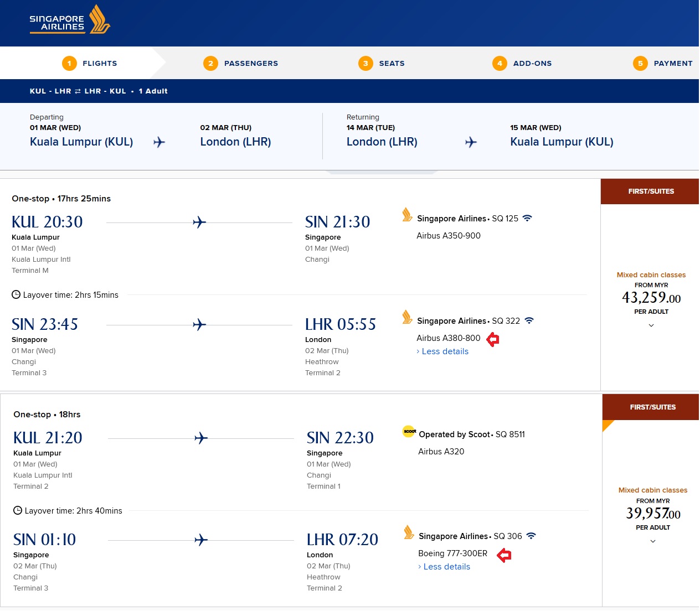
Task: Click the Wi-Fi icon beside SQ 306
Action: (x=531, y=536)
